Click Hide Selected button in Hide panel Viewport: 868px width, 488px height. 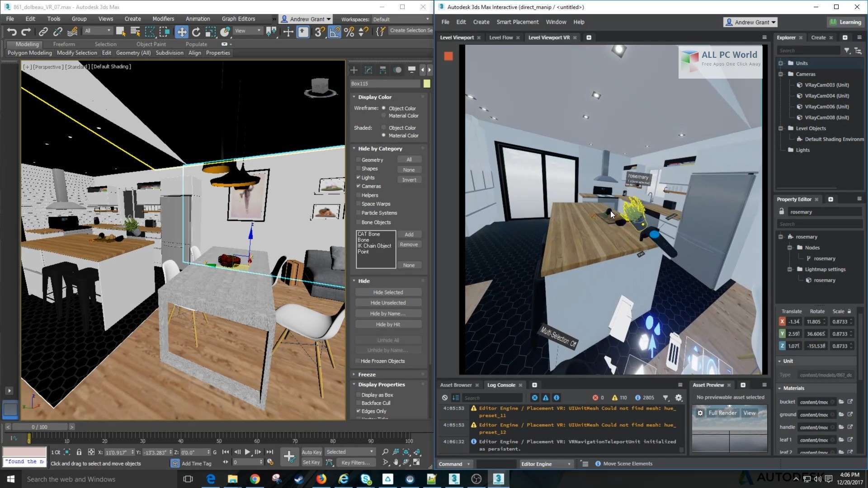click(388, 292)
